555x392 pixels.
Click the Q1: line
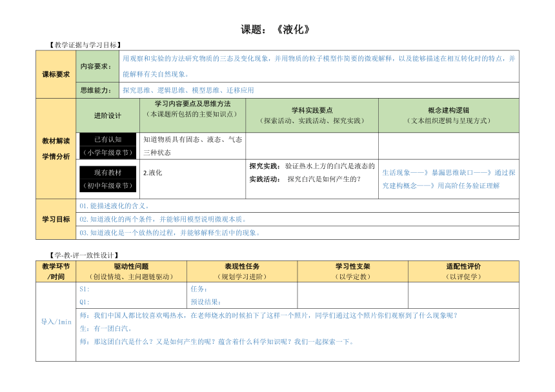[x=85, y=302]
